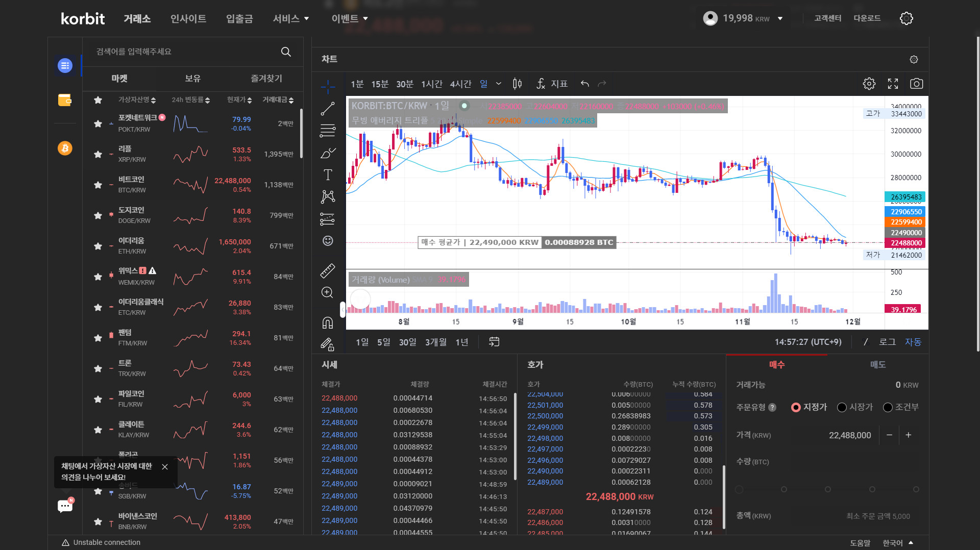Image resolution: width=980 pixels, height=550 pixels.
Task: Switch to 보유 tab
Action: pyautogui.click(x=192, y=79)
